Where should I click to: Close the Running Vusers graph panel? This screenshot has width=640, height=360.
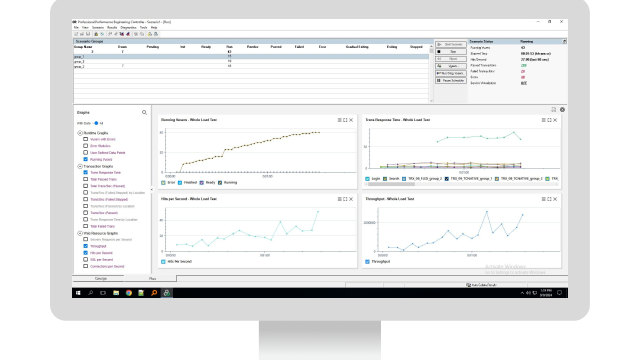351,120
